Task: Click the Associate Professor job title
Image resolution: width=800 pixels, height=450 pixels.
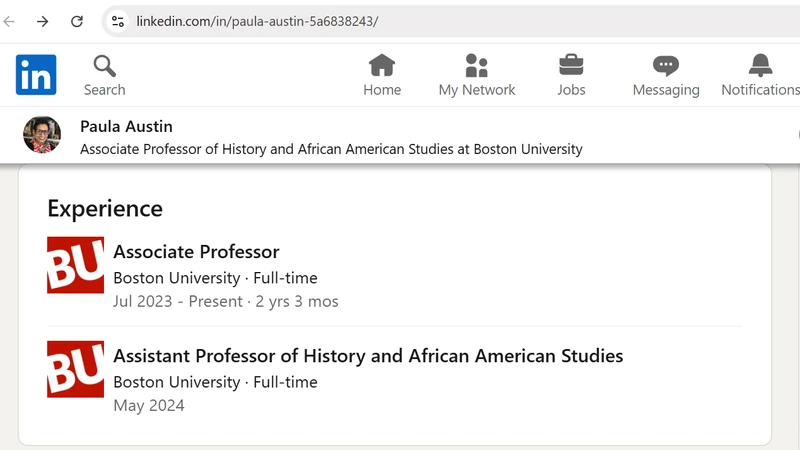Action: 196,252
